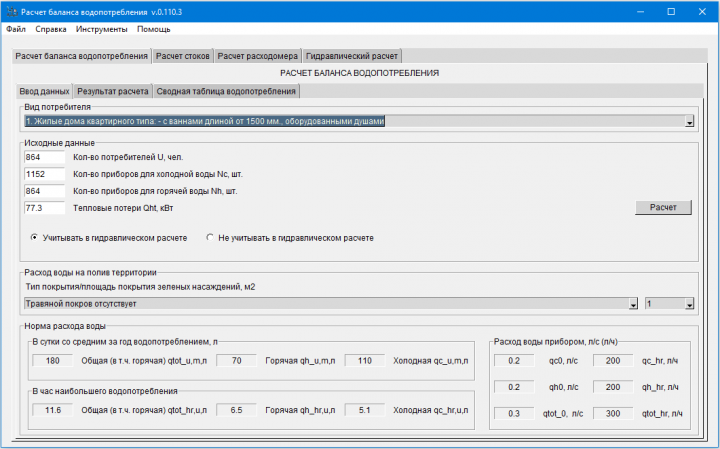The image size is (720, 449).
Task: Maximize the application window
Action: [x=671, y=12]
